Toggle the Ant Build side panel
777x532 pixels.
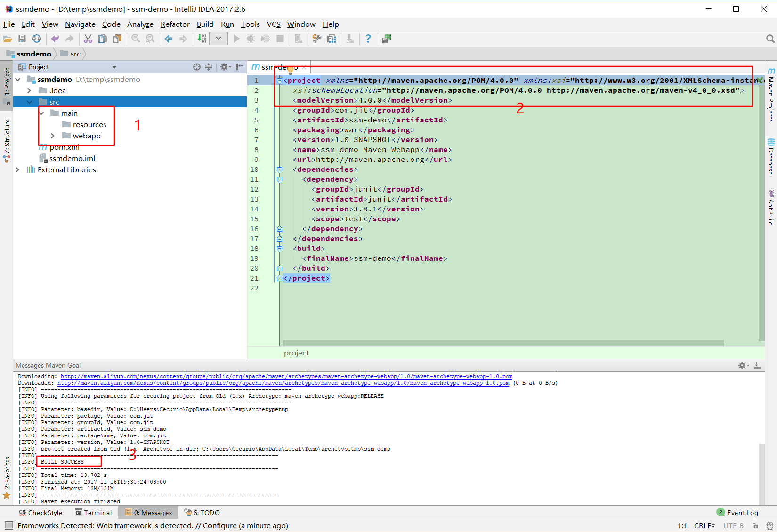click(x=771, y=207)
